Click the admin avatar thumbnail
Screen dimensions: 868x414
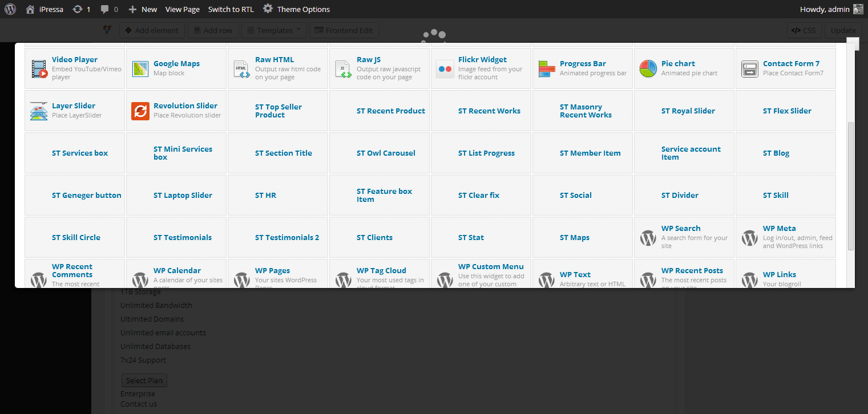858,9
